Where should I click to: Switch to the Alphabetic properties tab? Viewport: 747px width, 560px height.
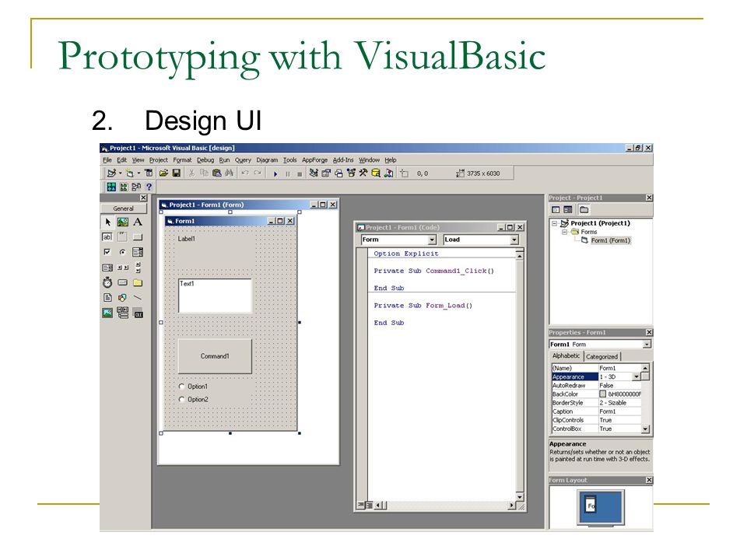click(566, 355)
